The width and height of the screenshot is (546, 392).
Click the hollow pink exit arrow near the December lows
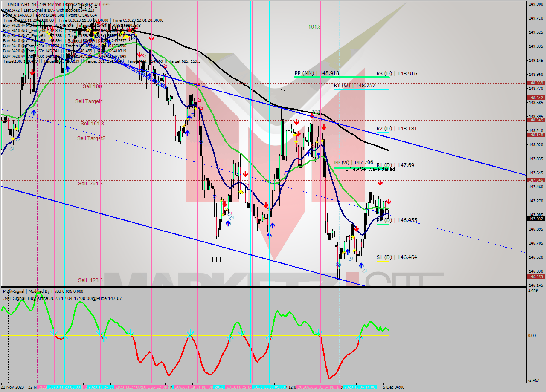(x=364, y=271)
